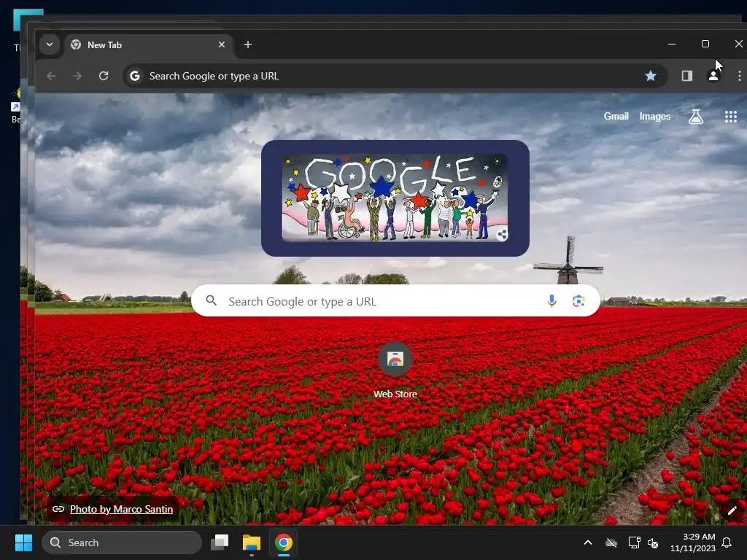Search by image with Google Lens
Screen dimensions: 747x560
(x=578, y=301)
